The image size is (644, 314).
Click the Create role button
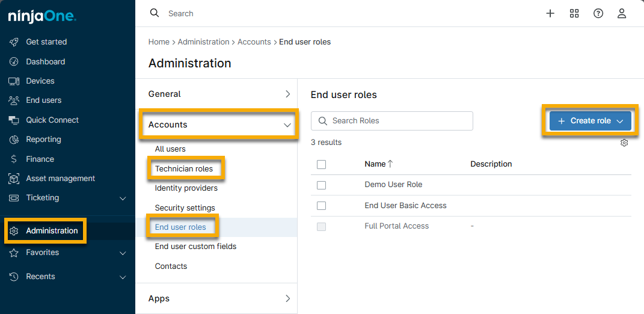(x=589, y=121)
